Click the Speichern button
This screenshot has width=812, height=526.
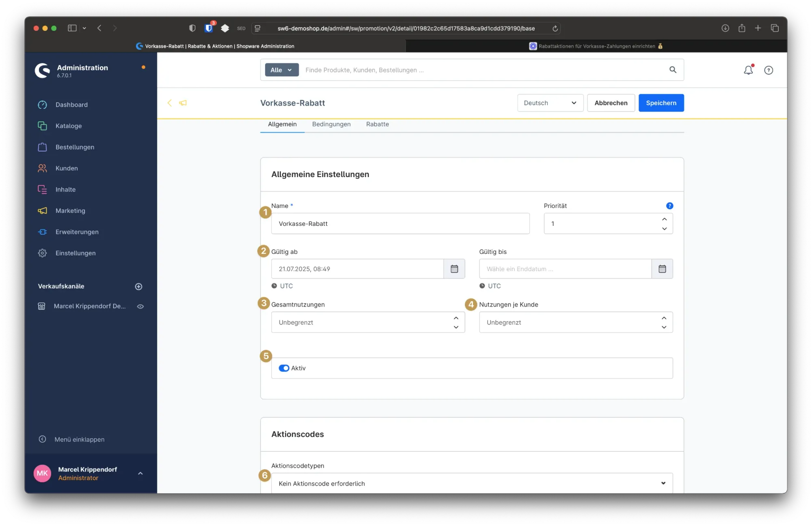coord(661,103)
